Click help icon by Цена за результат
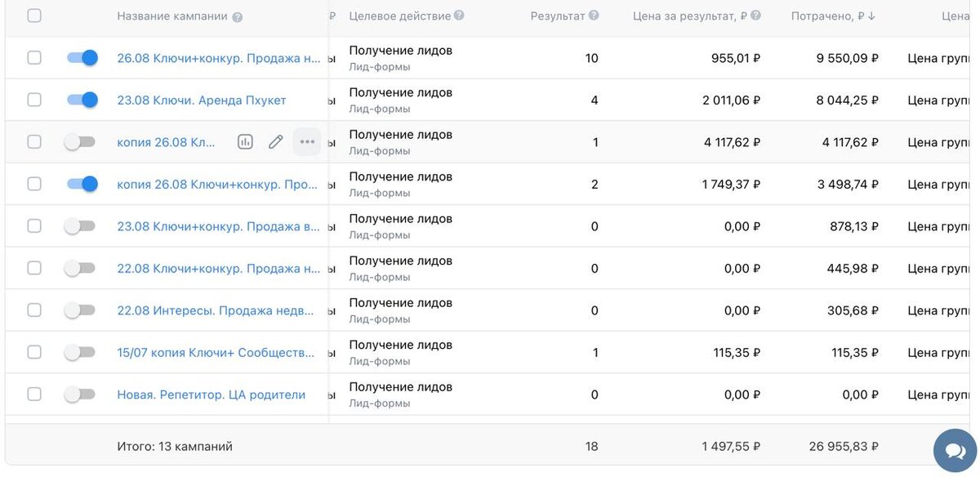Image resolution: width=980 pixels, height=477 pixels. pos(756,16)
